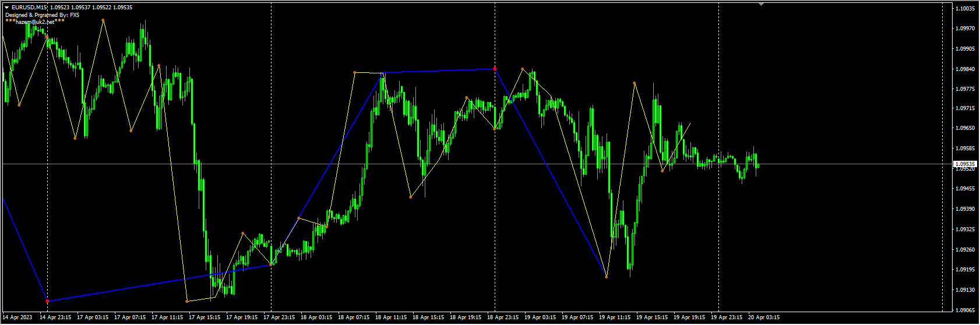Viewport: 980px width, 325px height.
Task: Select the red swing marker at 14 Apr 23:15
Action: coord(47,301)
